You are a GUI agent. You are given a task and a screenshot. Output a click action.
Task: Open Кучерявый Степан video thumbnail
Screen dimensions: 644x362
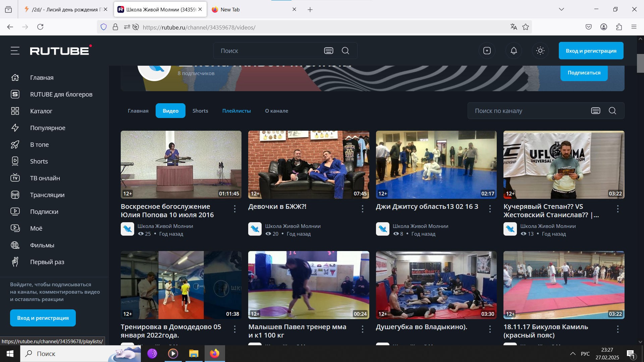(564, 165)
